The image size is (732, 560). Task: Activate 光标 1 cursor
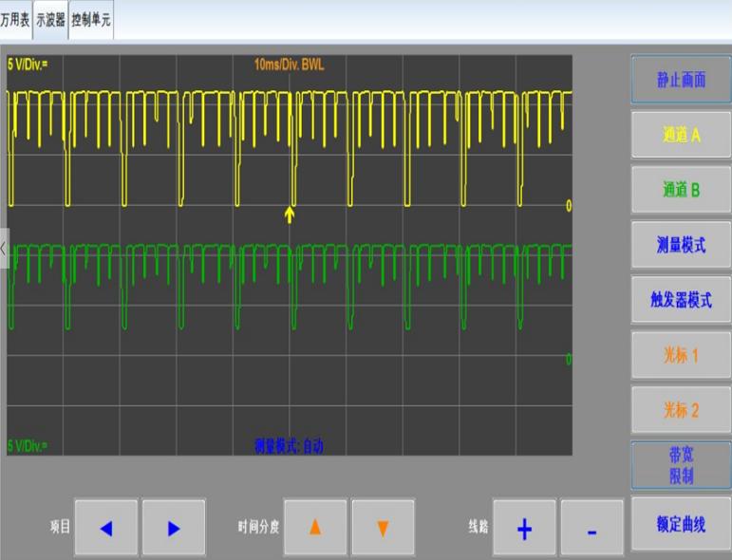point(681,355)
